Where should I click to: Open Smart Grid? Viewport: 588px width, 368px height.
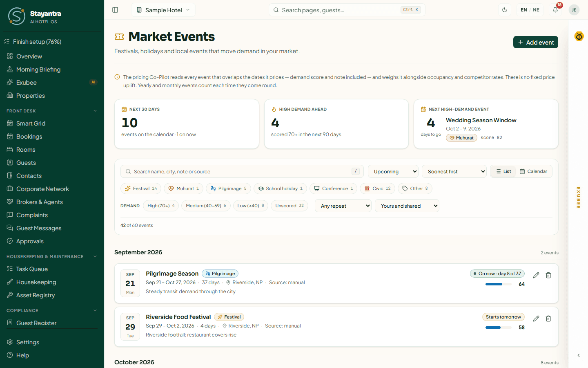[52, 123]
